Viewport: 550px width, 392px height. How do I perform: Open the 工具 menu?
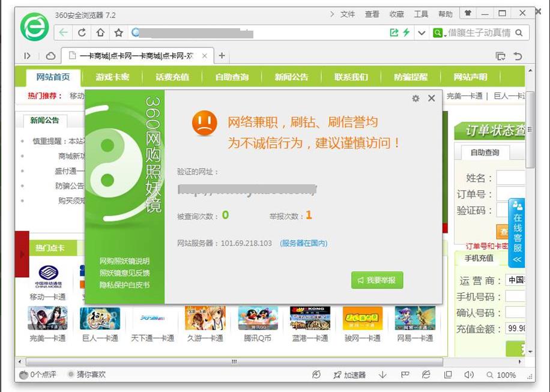(x=421, y=14)
